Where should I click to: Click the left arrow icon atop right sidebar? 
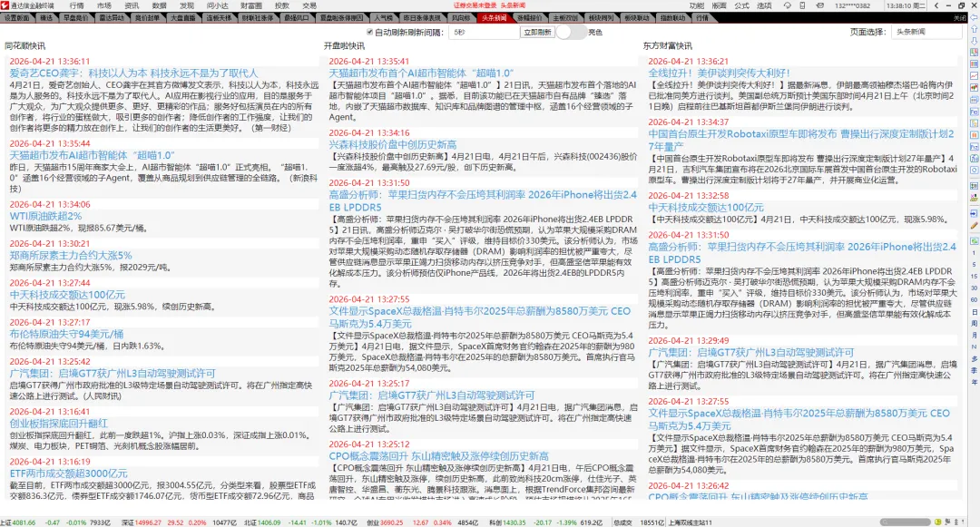(x=974, y=18)
